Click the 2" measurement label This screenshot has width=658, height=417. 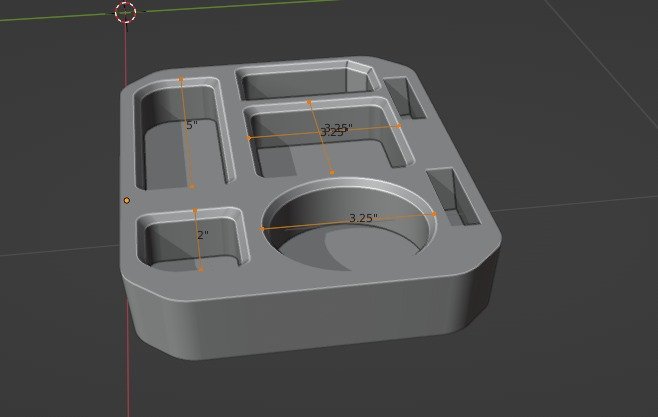click(x=203, y=235)
